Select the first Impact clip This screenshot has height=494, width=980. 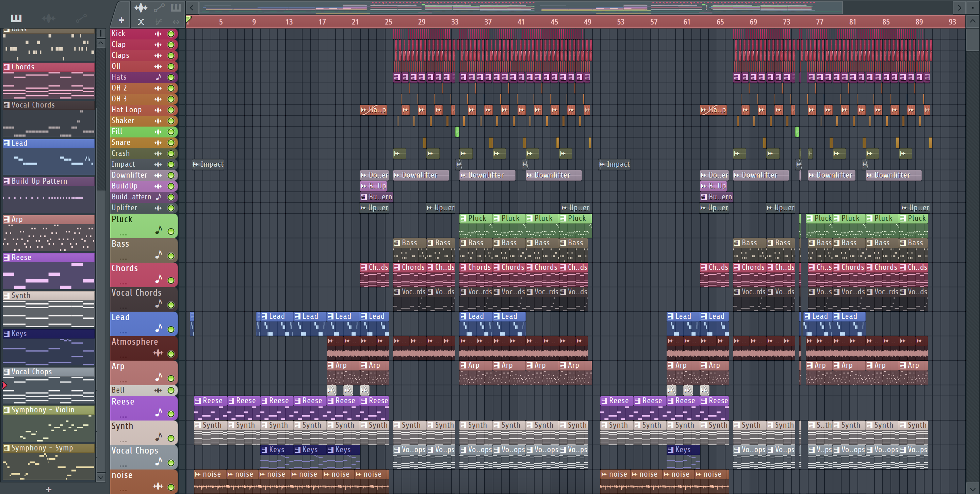pyautogui.click(x=208, y=164)
